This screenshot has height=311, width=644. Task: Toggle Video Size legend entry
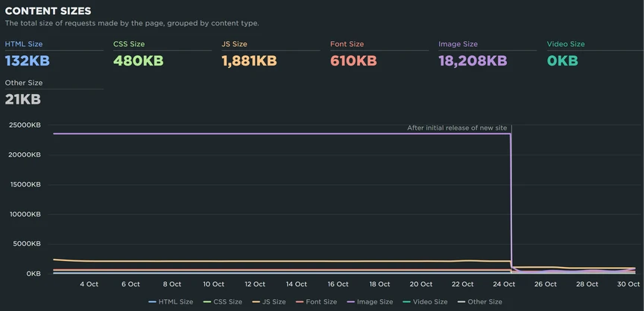pyautogui.click(x=425, y=302)
